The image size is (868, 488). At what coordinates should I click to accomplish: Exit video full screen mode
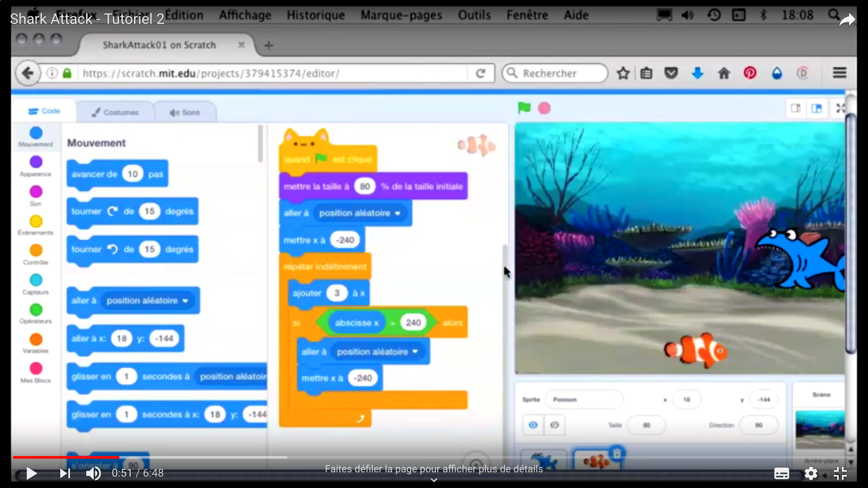(x=840, y=473)
